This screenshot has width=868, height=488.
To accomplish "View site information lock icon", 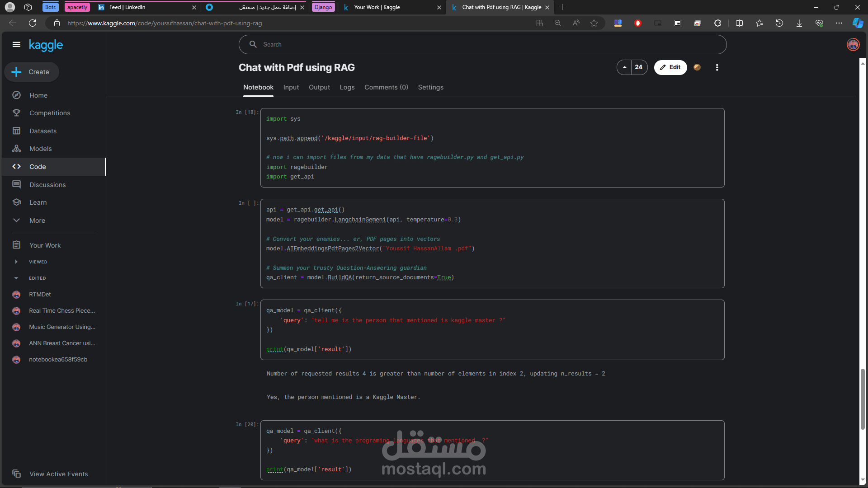I will [x=57, y=23].
